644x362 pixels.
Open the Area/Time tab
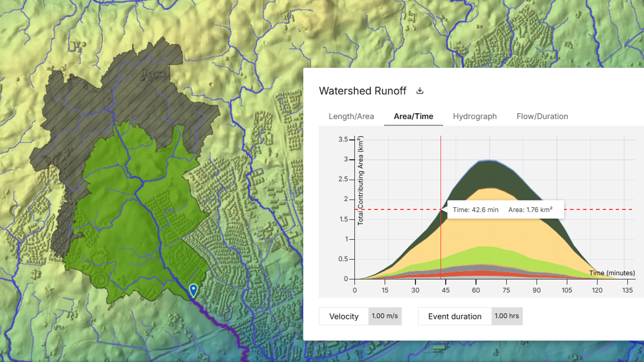(x=413, y=116)
